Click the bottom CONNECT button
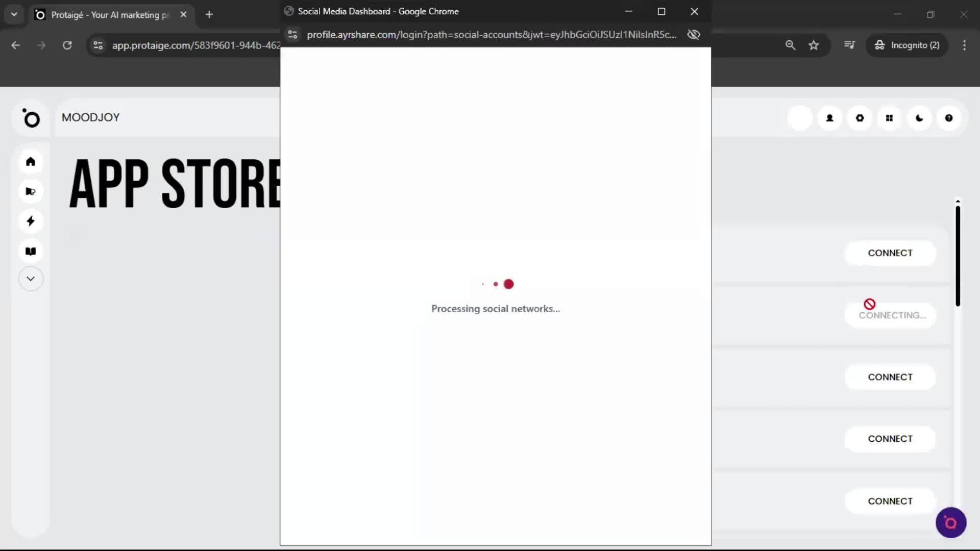 click(890, 501)
